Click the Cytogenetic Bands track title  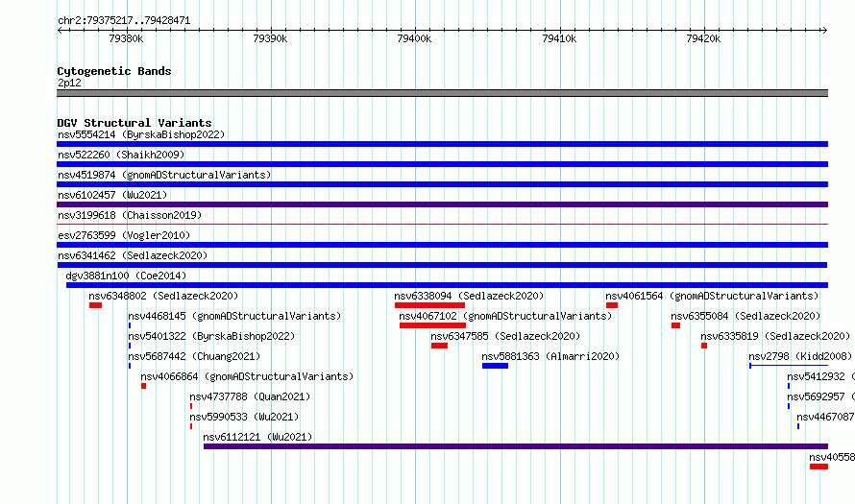click(114, 71)
